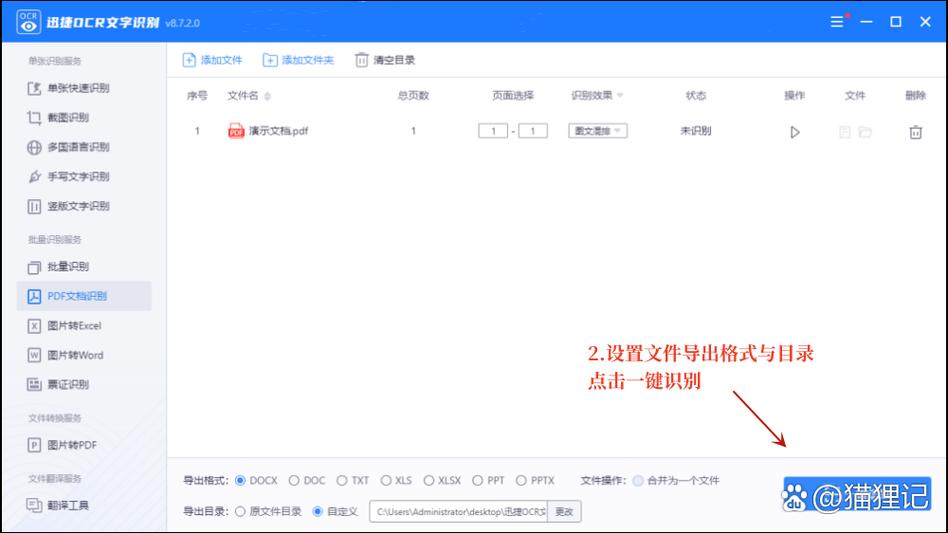Toggle 合并为一个文件 option
Image resolution: width=948 pixels, height=533 pixels.
coord(638,480)
